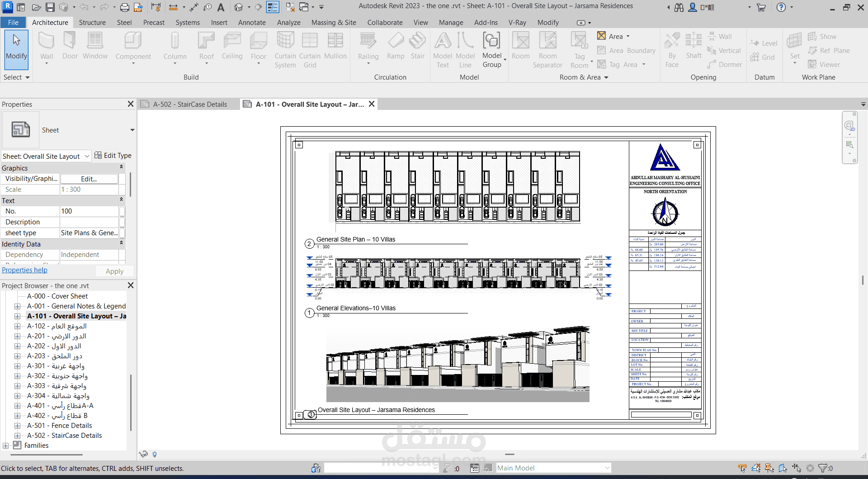This screenshot has height=479, width=868.
Task: Select the Room Separator tool
Action: tap(547, 50)
